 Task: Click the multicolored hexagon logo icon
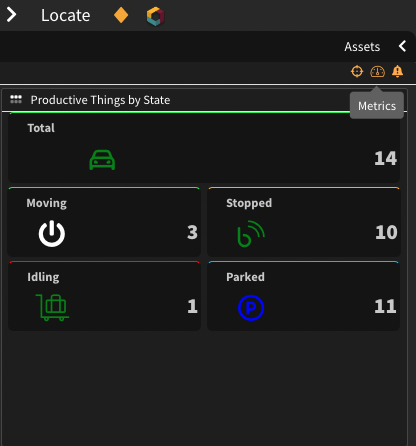coord(155,16)
